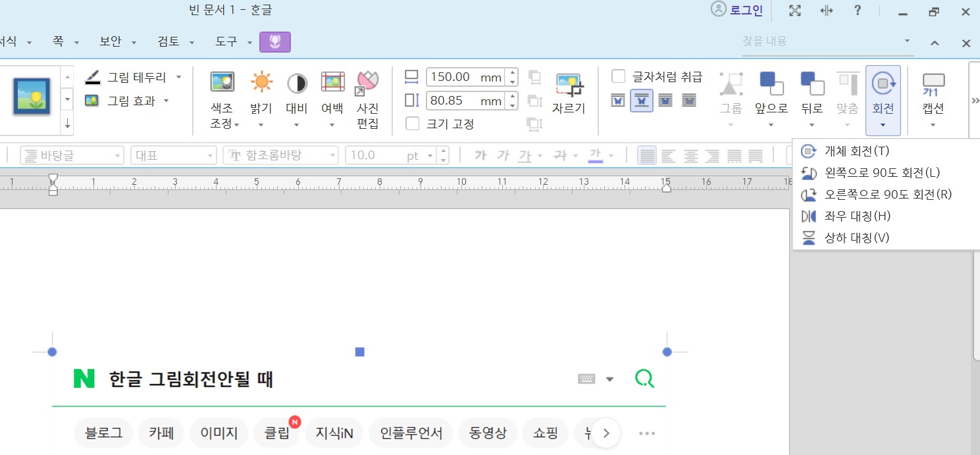Select the 자르기 crop tool
This screenshot has width=980, height=455.
569,94
